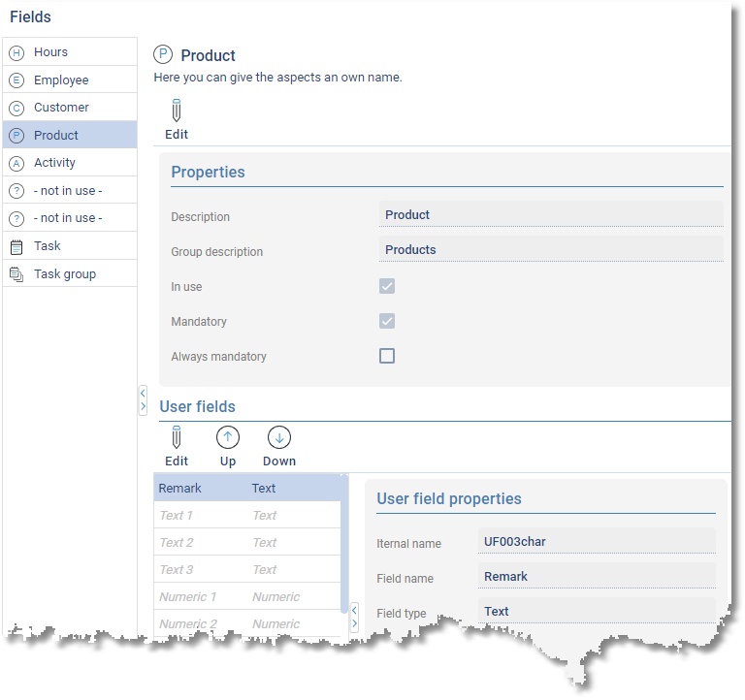Move the user field Up with arrow icon

coord(228,437)
